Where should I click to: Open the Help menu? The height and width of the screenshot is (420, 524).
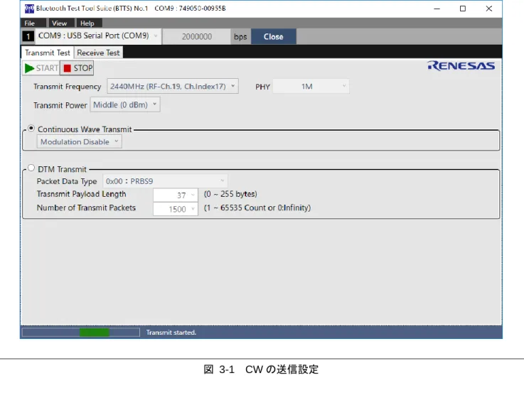(x=87, y=23)
